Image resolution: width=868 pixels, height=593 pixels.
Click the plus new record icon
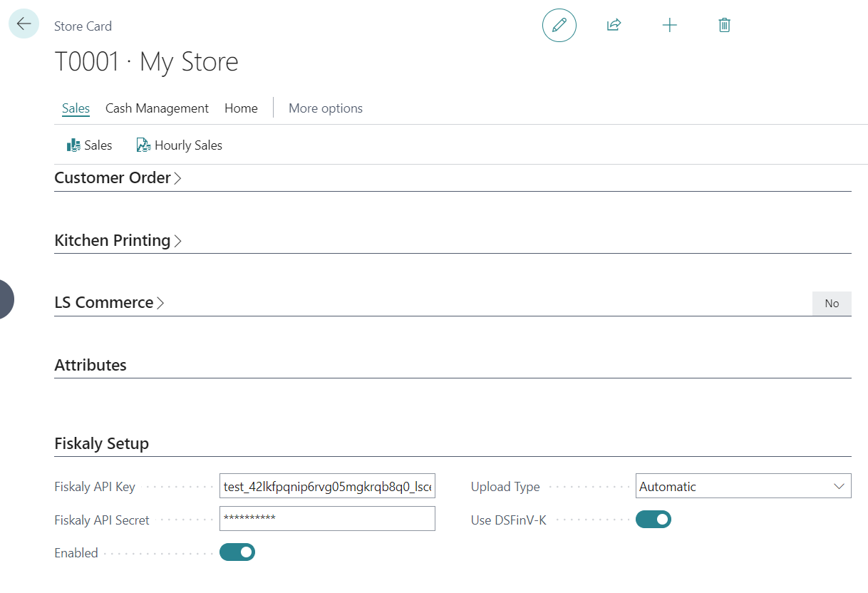[x=669, y=25]
